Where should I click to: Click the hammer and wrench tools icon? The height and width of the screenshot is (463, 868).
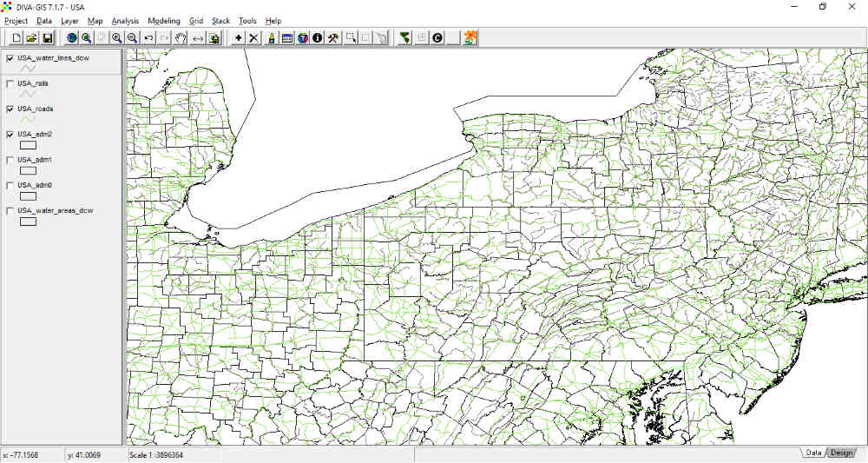click(x=334, y=37)
